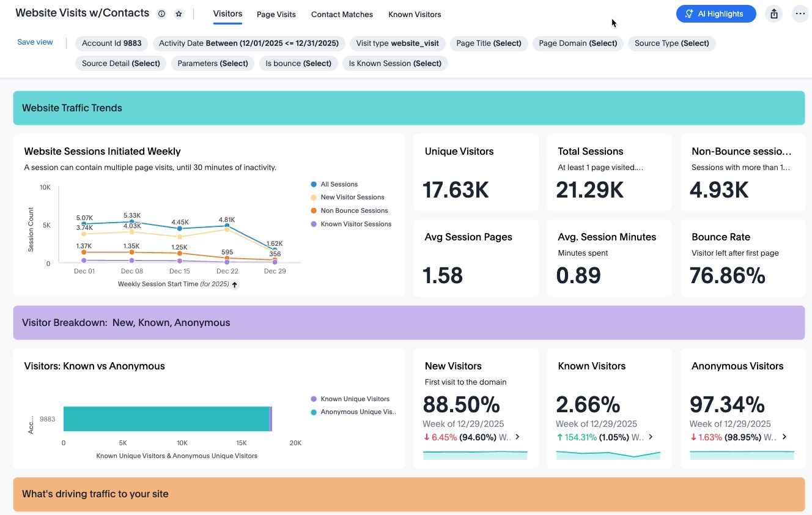Screen dimensions: 812x515
Task: Switch to the Known Visitors tab
Action: point(415,14)
